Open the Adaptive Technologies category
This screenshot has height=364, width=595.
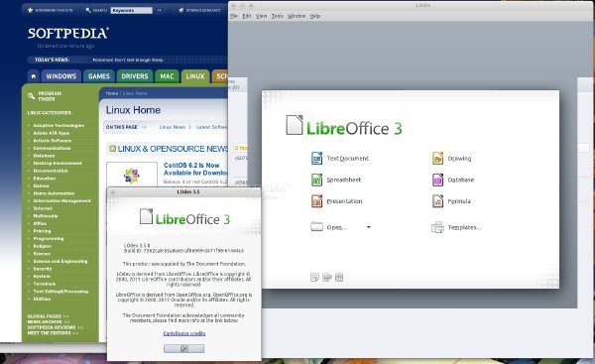point(59,126)
